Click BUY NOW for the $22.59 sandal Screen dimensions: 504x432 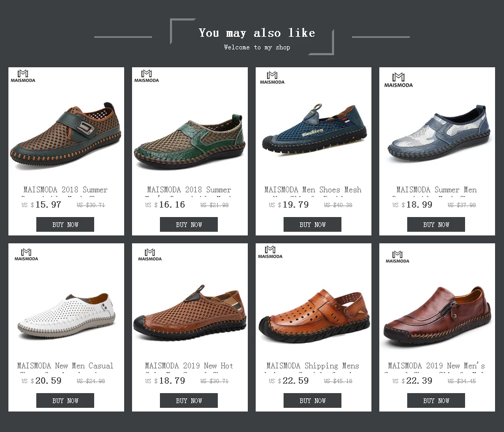click(313, 400)
